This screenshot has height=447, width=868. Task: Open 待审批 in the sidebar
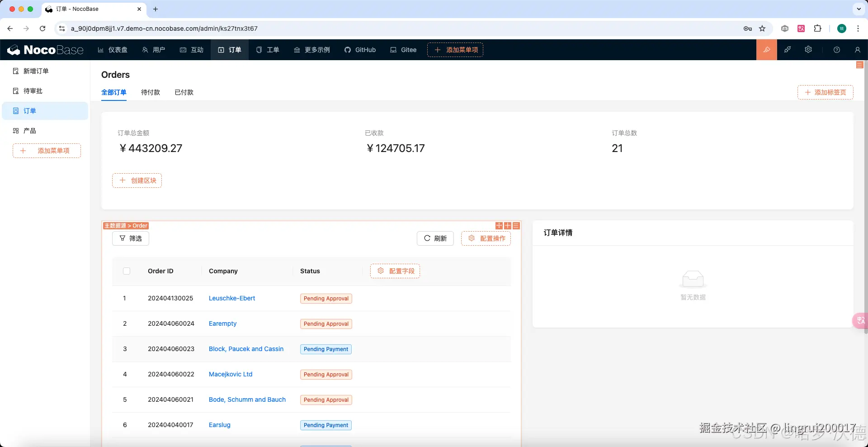coord(45,91)
